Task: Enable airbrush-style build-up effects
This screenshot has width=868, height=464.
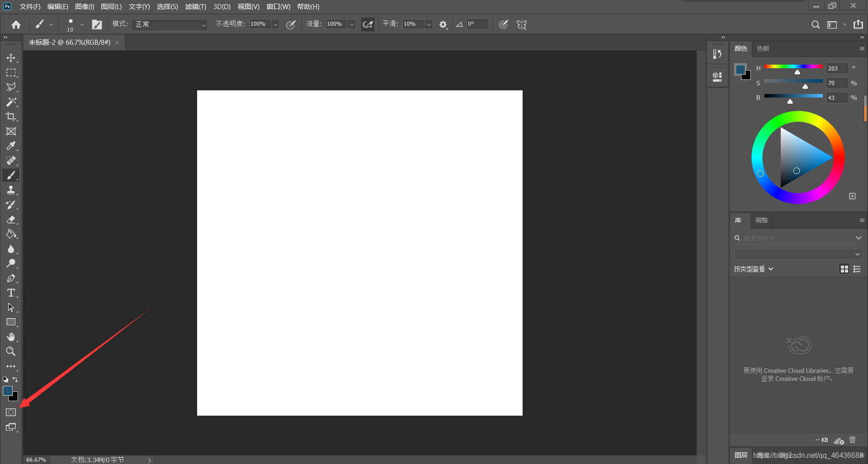Action: click(x=368, y=24)
